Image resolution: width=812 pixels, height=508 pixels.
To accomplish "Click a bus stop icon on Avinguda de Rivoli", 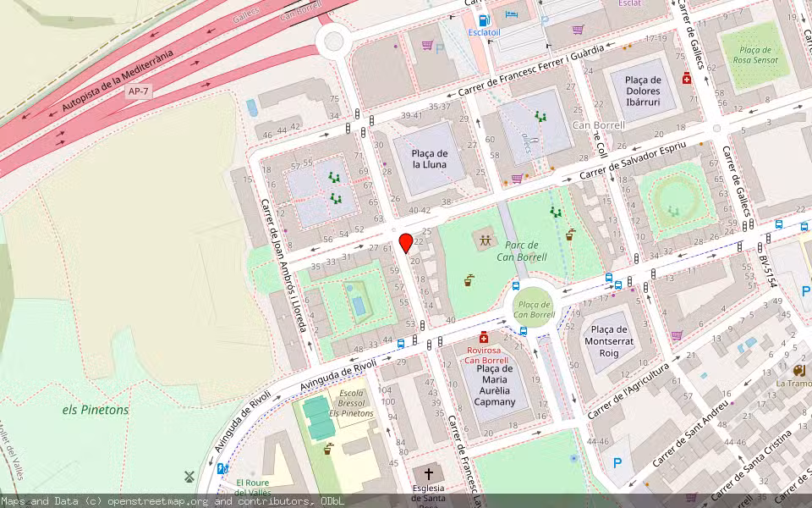I will [401, 344].
